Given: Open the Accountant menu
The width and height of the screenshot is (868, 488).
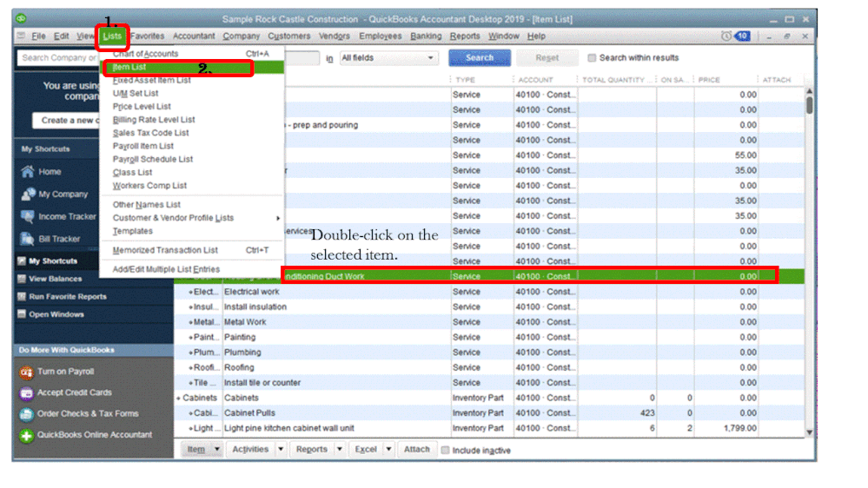Looking at the screenshot, I should pyautogui.click(x=194, y=36).
